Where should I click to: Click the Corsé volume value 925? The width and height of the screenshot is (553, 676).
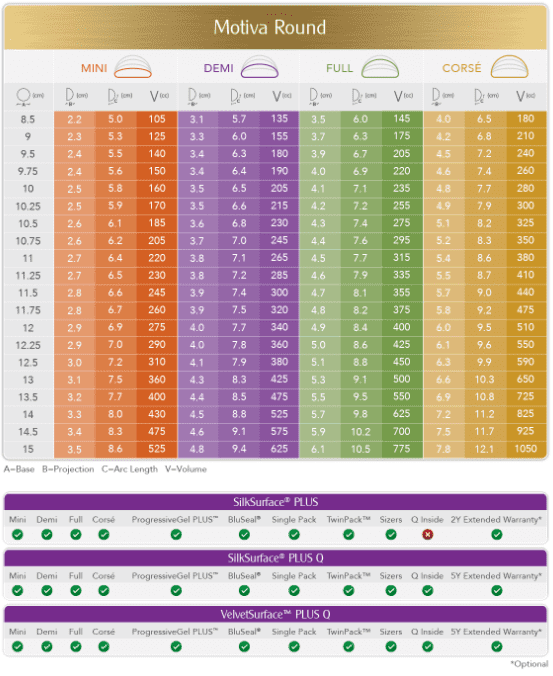[526, 431]
